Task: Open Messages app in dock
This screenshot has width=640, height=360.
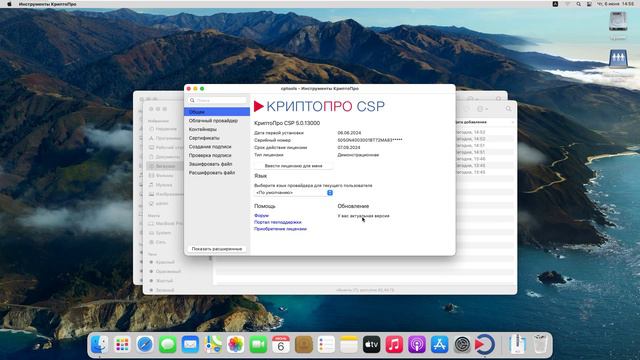Action: [x=168, y=345]
